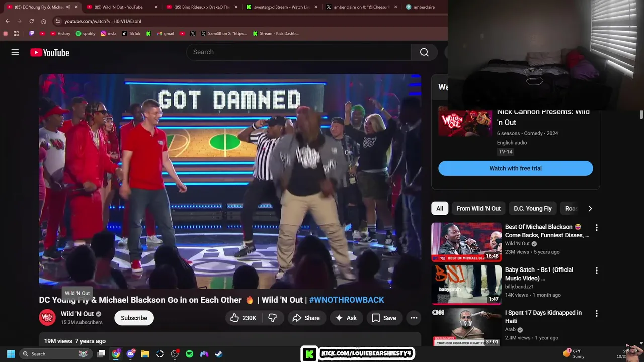
Task: Open options for Best Of Michael Blackson video
Action: pyautogui.click(x=596, y=228)
